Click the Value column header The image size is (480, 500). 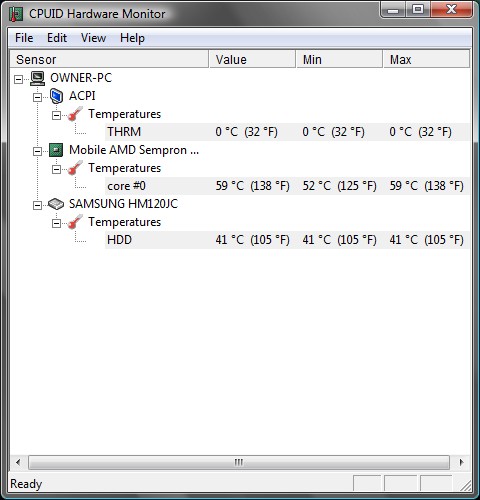coord(252,59)
